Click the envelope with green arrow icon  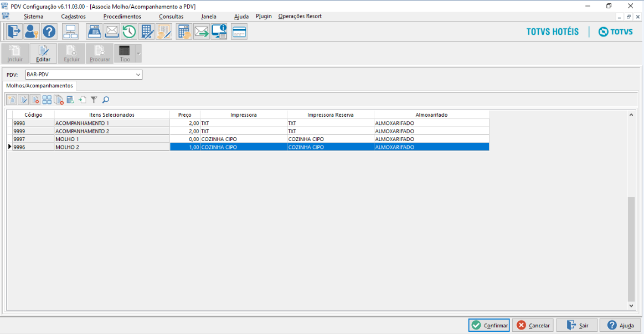pos(201,32)
